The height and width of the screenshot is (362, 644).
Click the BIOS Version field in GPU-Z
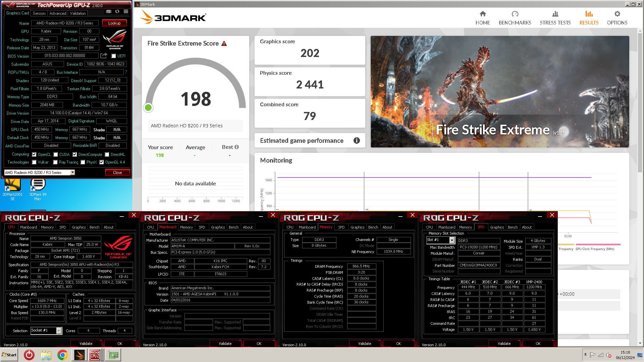[x=65, y=56]
